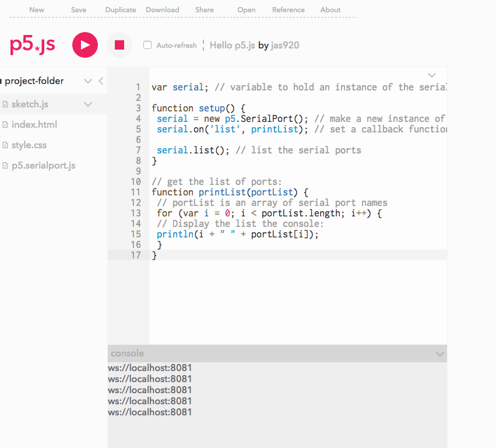Click the file icon beside p5.serialport.js

(x=5, y=166)
